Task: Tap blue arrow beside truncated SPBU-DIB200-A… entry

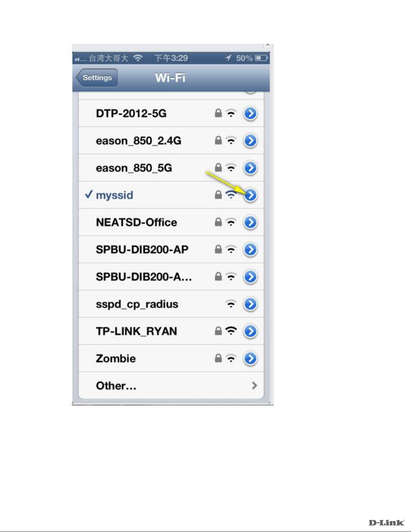Action: coord(250,277)
